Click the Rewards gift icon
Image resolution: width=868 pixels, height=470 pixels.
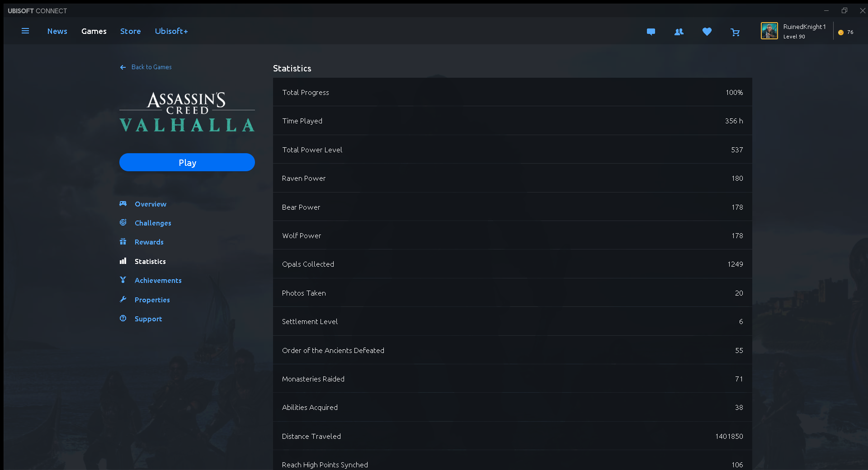pos(123,242)
